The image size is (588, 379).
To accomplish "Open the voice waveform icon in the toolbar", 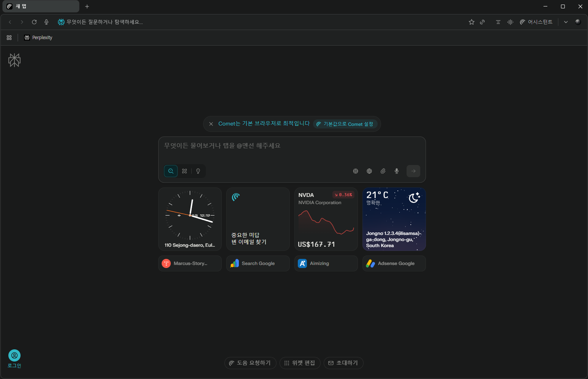I will [510, 22].
